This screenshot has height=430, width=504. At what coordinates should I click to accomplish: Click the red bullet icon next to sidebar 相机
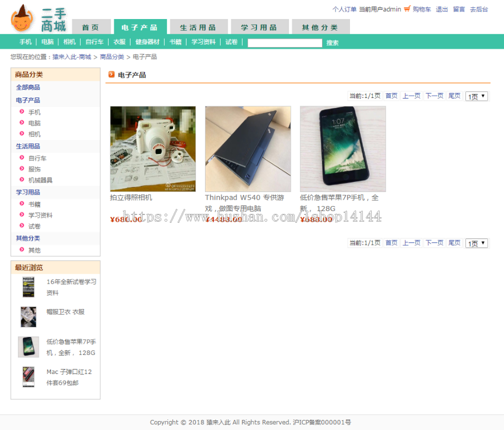pyautogui.click(x=22, y=133)
